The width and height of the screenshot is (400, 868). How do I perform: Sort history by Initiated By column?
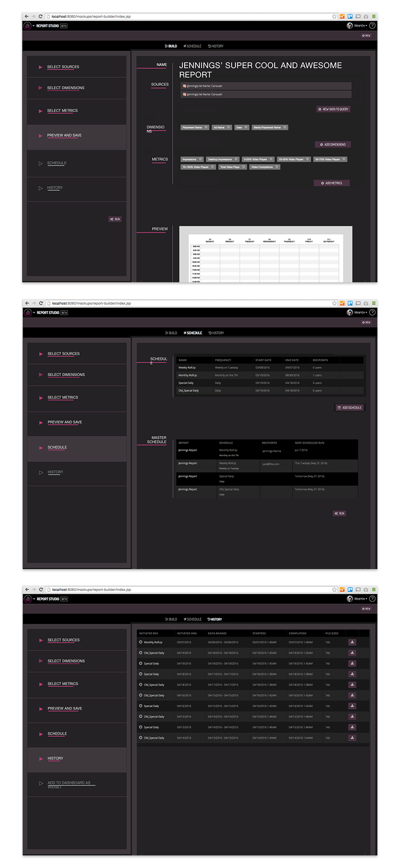(149, 633)
